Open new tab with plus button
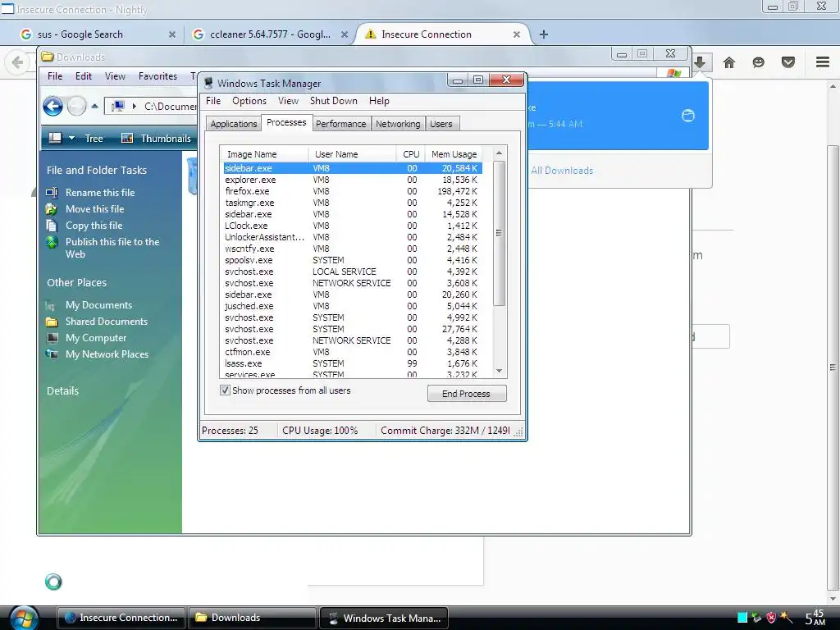The height and width of the screenshot is (630, 840). click(544, 34)
